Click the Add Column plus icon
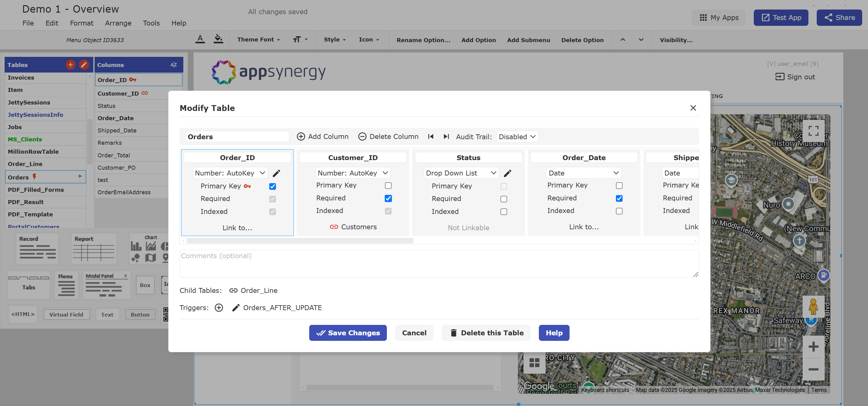This screenshot has width=868, height=406. [x=301, y=136]
